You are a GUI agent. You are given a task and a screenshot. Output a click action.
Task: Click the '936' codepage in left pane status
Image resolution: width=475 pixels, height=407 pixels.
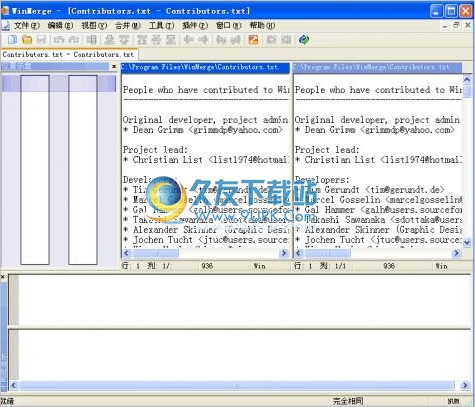point(207,266)
